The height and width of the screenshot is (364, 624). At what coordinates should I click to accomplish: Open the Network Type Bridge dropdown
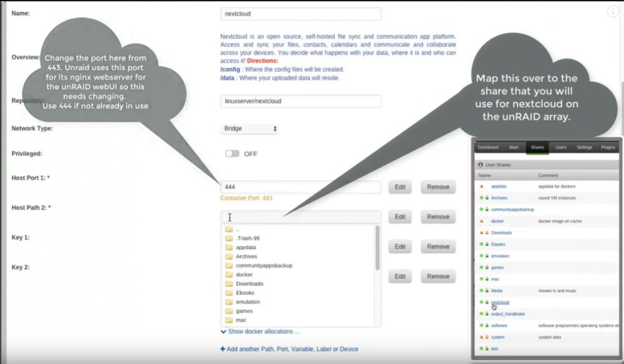click(249, 128)
